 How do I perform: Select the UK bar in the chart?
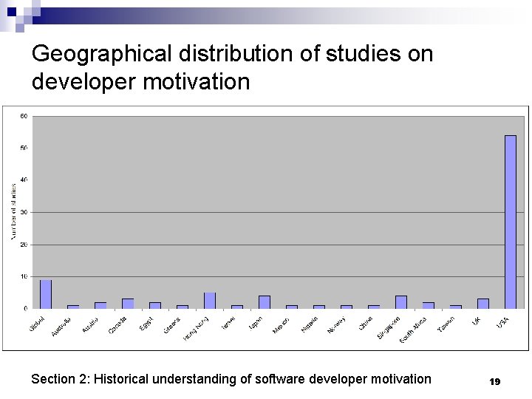[483, 304]
